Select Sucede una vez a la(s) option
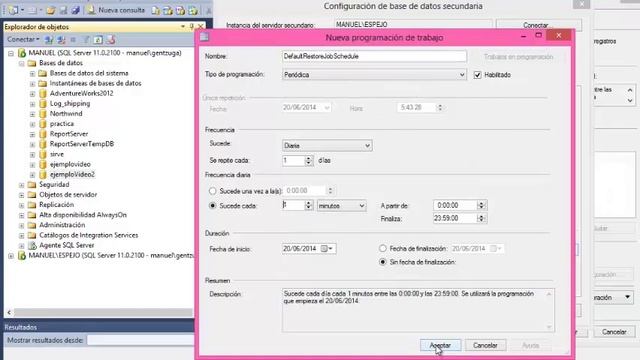Image resolution: width=640 pixels, height=360 pixels. coord(212,191)
